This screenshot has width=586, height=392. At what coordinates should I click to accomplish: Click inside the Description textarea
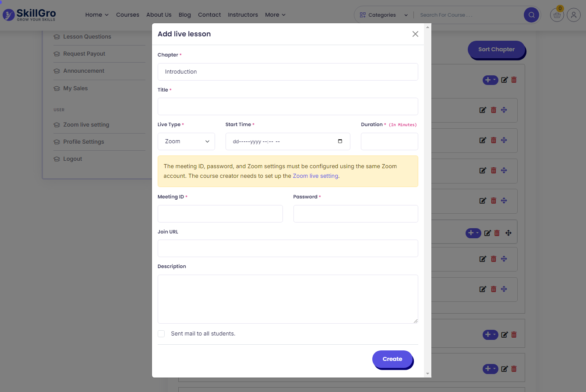click(x=288, y=299)
